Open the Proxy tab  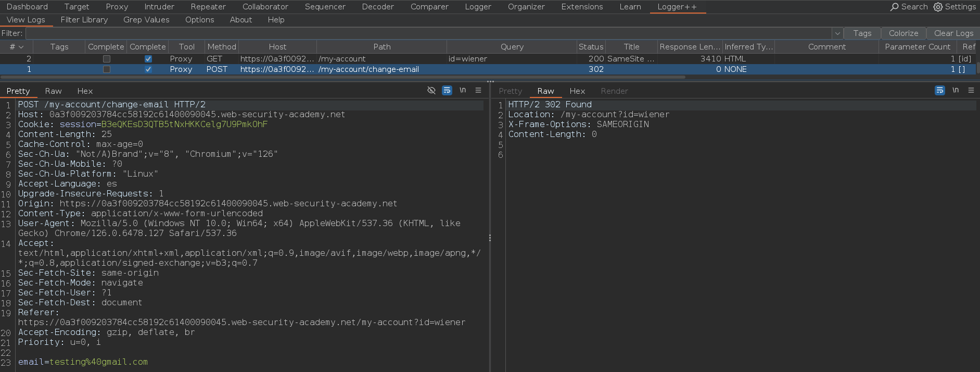point(117,7)
